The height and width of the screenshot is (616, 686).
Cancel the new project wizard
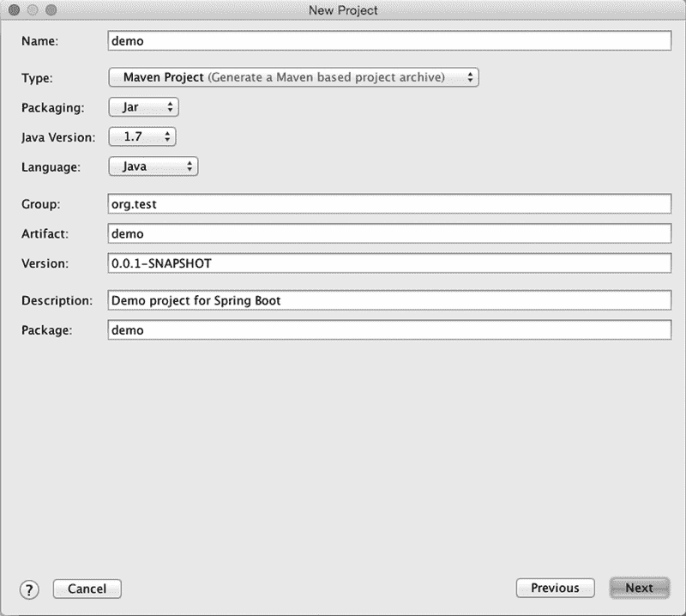point(87,589)
